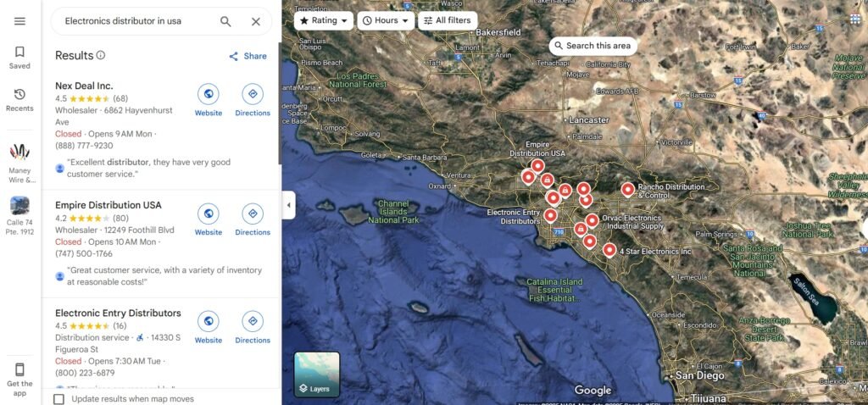The height and width of the screenshot is (405, 868).
Task: Enable Update results when map moves
Action: pyautogui.click(x=58, y=399)
